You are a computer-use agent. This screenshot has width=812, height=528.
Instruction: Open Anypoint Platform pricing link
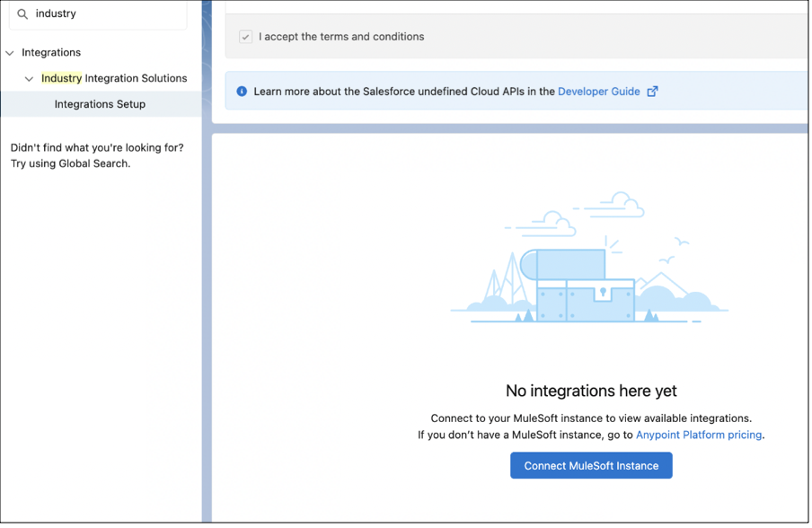click(x=699, y=435)
